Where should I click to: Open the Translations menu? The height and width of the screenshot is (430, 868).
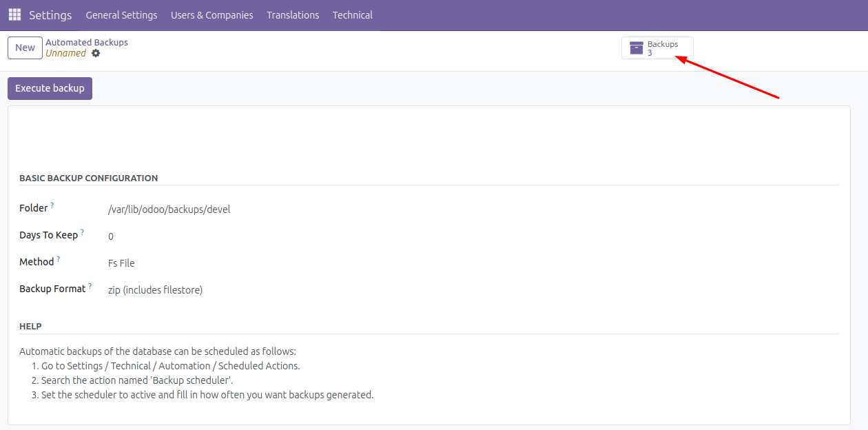(x=293, y=14)
